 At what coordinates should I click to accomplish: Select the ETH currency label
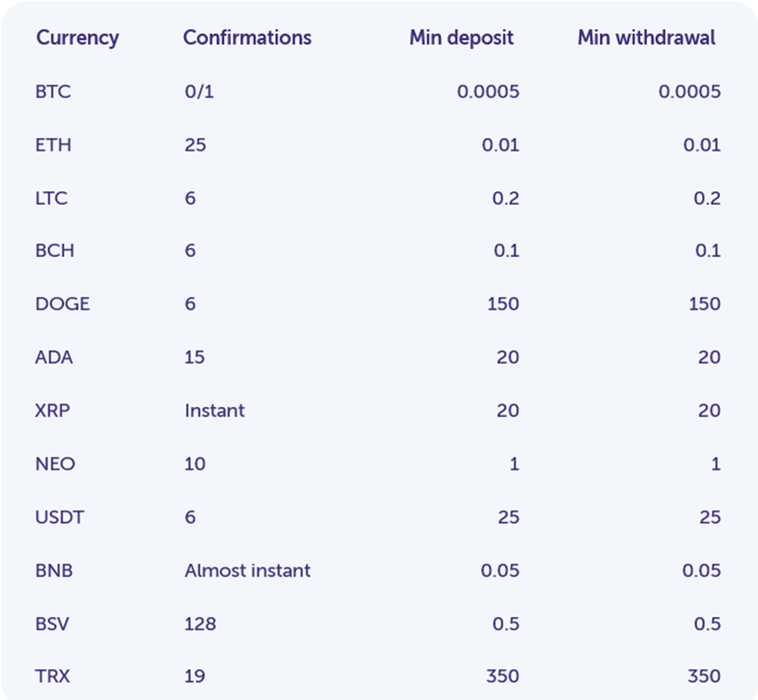[53, 145]
